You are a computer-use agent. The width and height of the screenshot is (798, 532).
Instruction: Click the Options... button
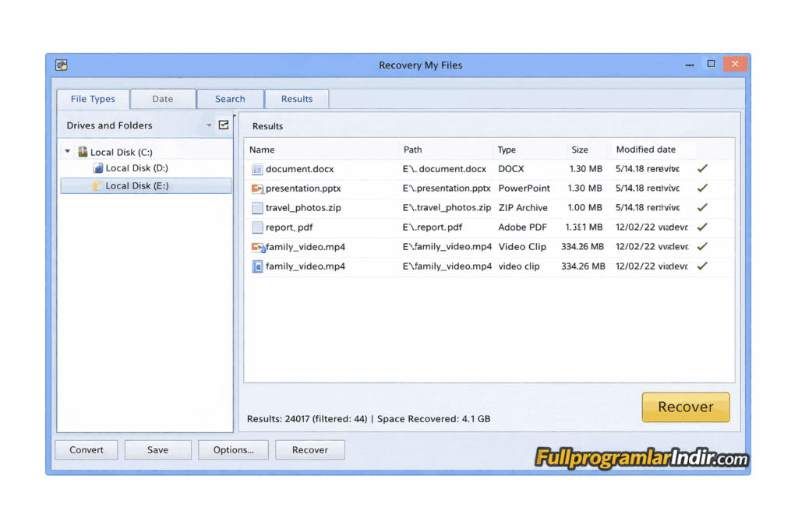tap(233, 449)
